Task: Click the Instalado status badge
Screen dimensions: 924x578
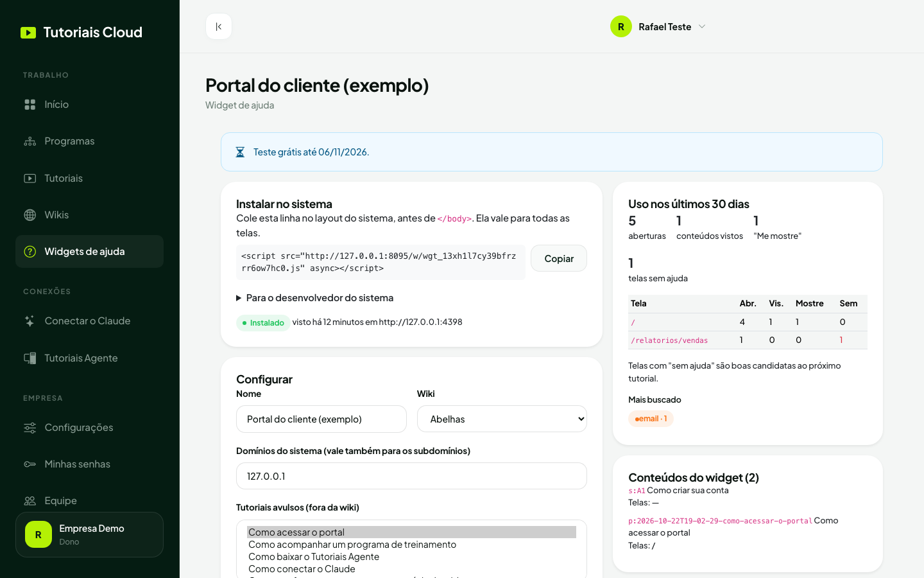Action: 263,322
